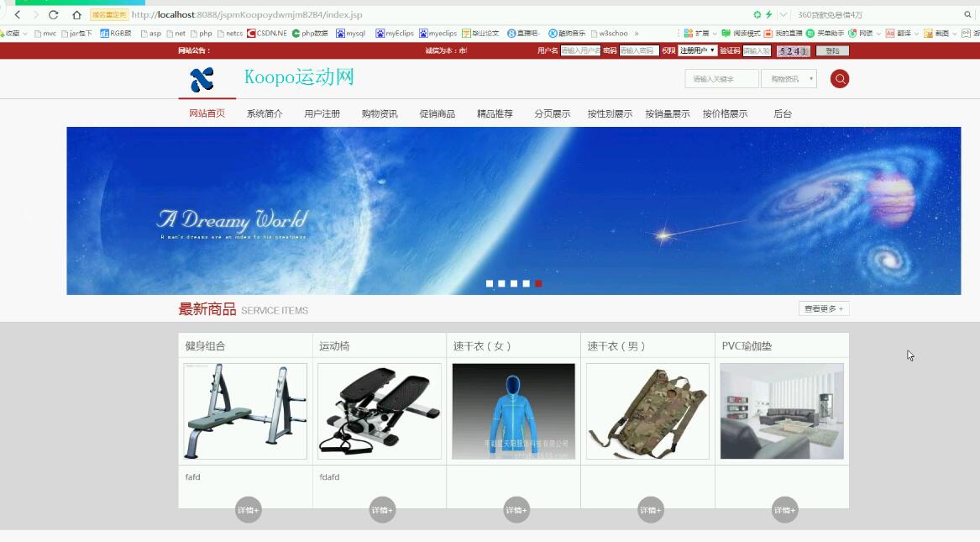Open the 运动椅 product thumbnail
The image size is (980, 542).
coord(380,412)
